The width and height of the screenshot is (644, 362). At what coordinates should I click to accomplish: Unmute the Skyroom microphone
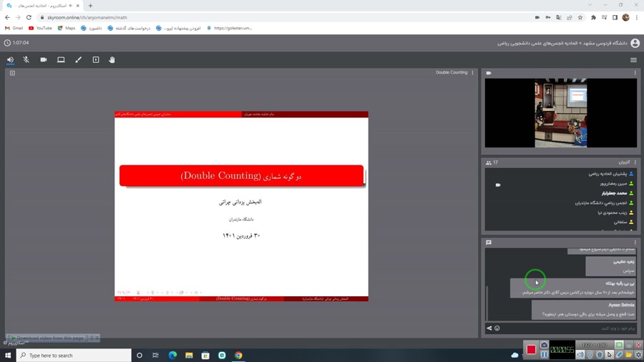26,60
